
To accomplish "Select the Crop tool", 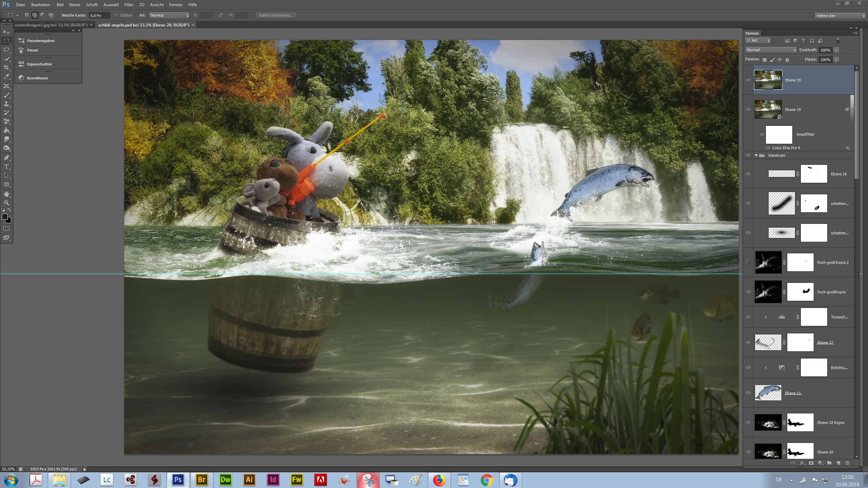I will click(x=6, y=67).
